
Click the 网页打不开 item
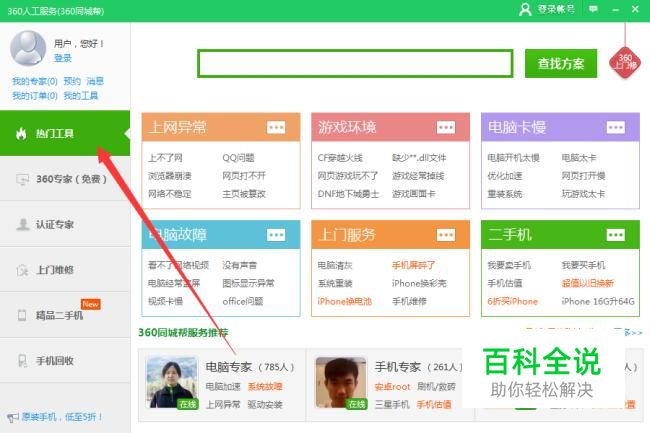coord(244,176)
